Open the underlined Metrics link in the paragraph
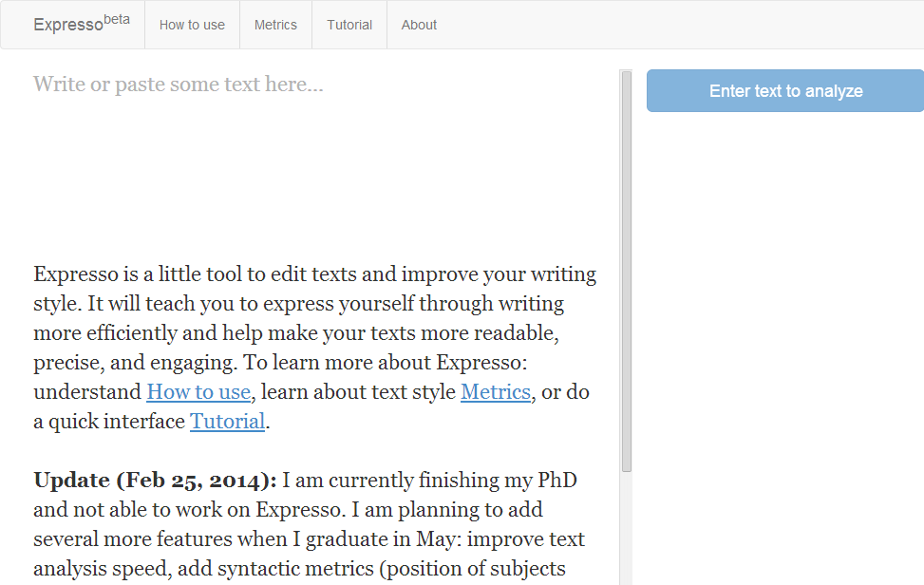Screen dimensions: 924x585 click(x=495, y=392)
